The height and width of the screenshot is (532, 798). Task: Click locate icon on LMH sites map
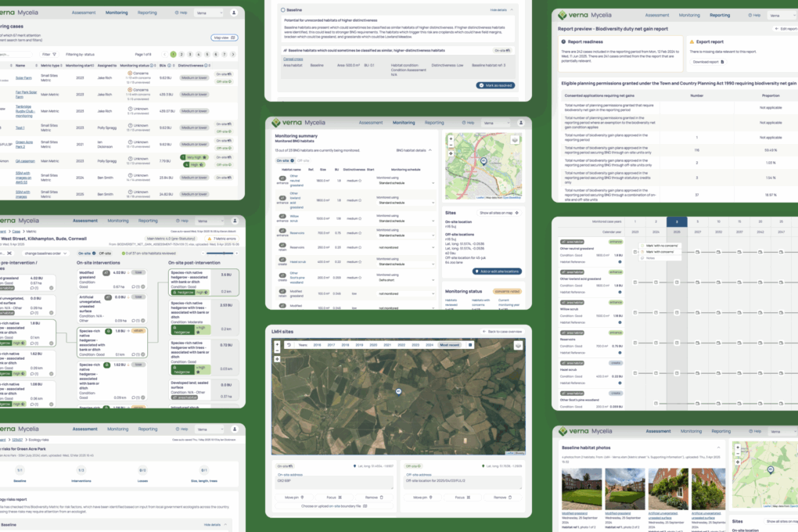278,359
